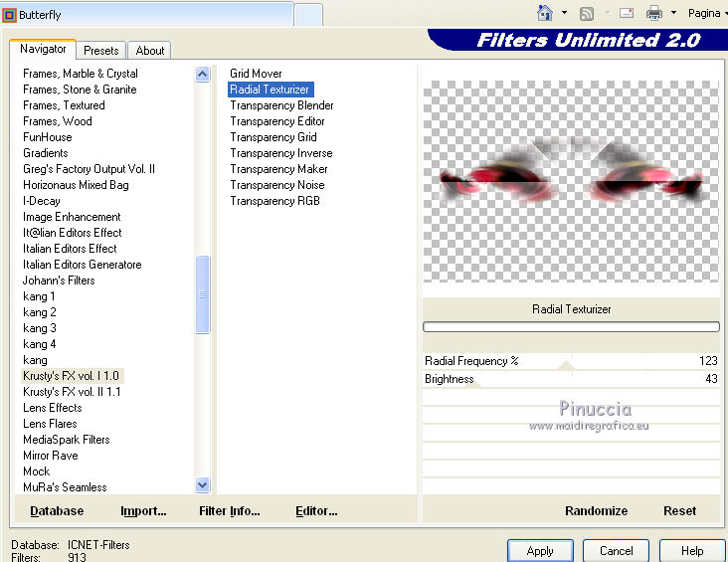Choose the Transparency Maker filter
The width and height of the screenshot is (728, 562).
point(279,169)
